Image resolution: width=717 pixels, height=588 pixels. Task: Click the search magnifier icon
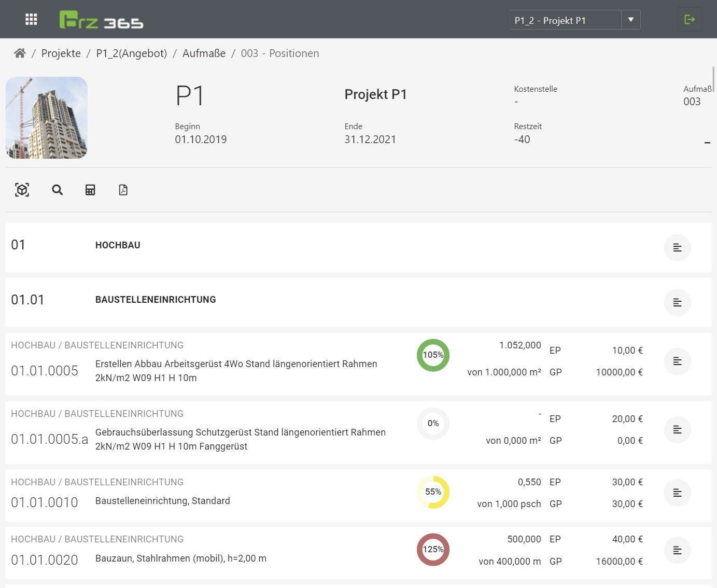[x=57, y=190]
